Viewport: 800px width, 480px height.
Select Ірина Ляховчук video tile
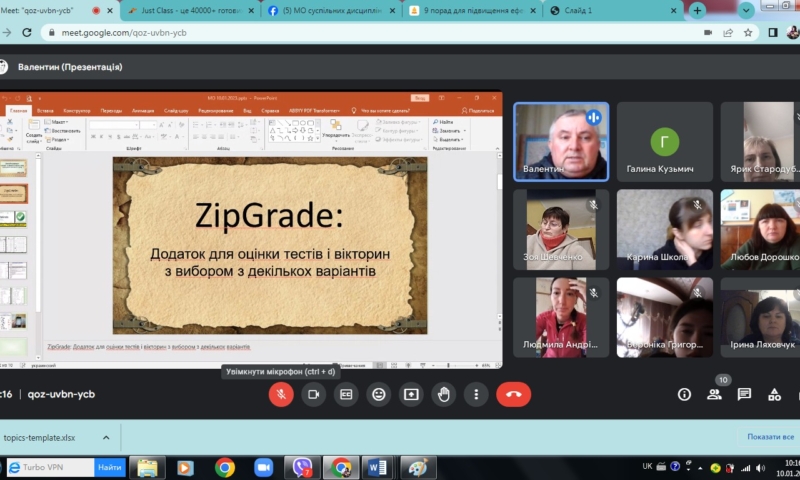pyautogui.click(x=760, y=317)
